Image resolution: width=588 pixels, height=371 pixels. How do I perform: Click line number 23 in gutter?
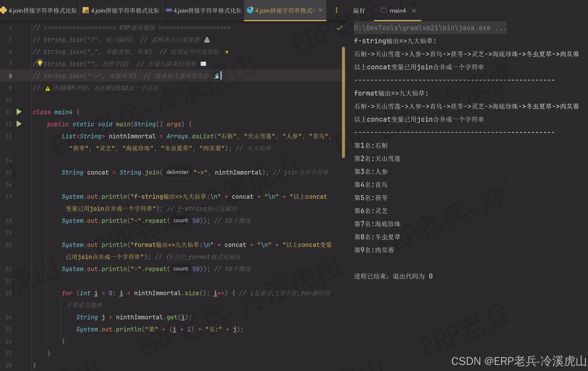[x=8, y=293]
